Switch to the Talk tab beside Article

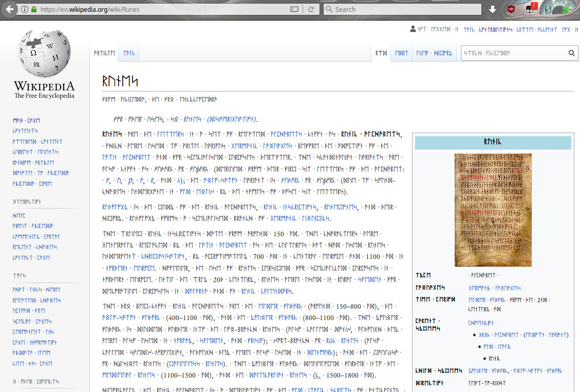click(128, 53)
